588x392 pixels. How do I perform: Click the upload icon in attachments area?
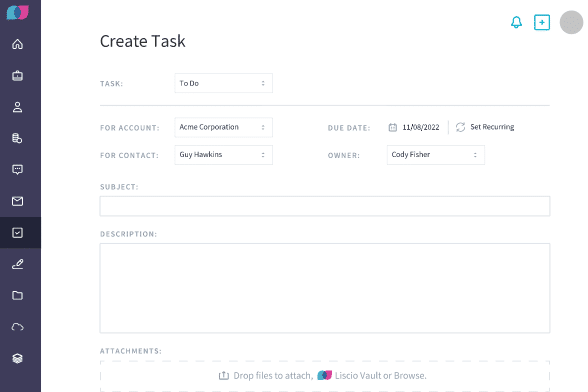224,375
